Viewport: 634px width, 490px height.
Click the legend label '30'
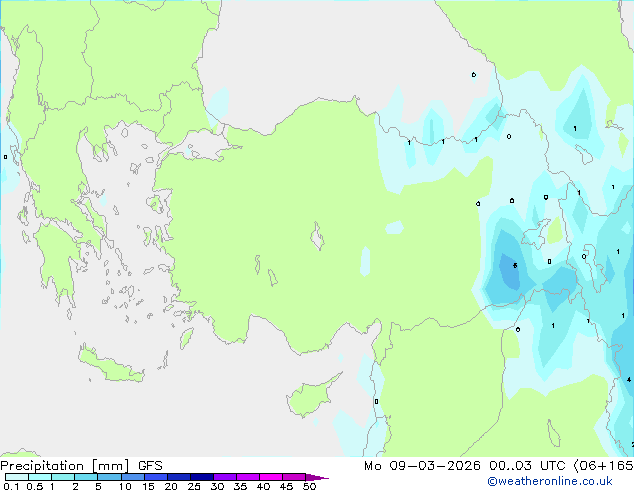click(x=217, y=486)
